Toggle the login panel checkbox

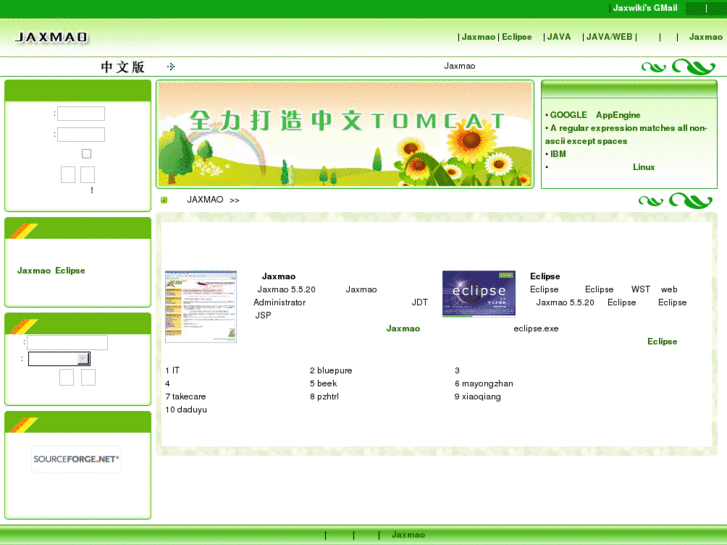[86, 154]
